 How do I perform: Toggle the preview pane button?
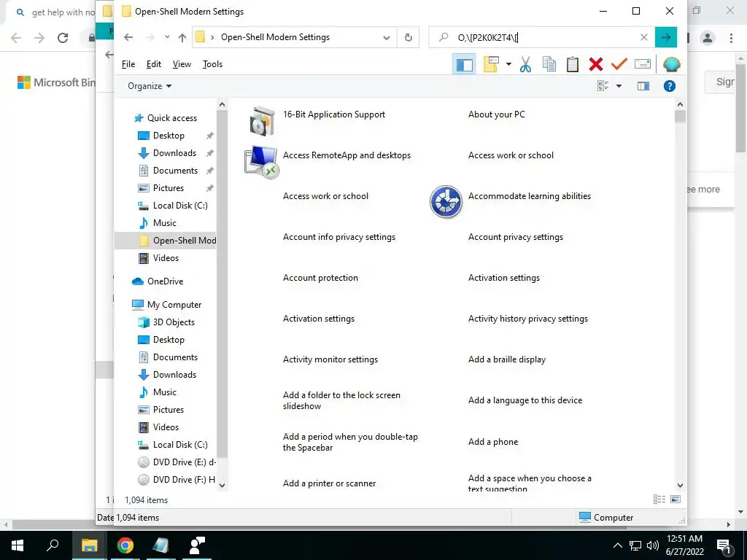point(643,86)
